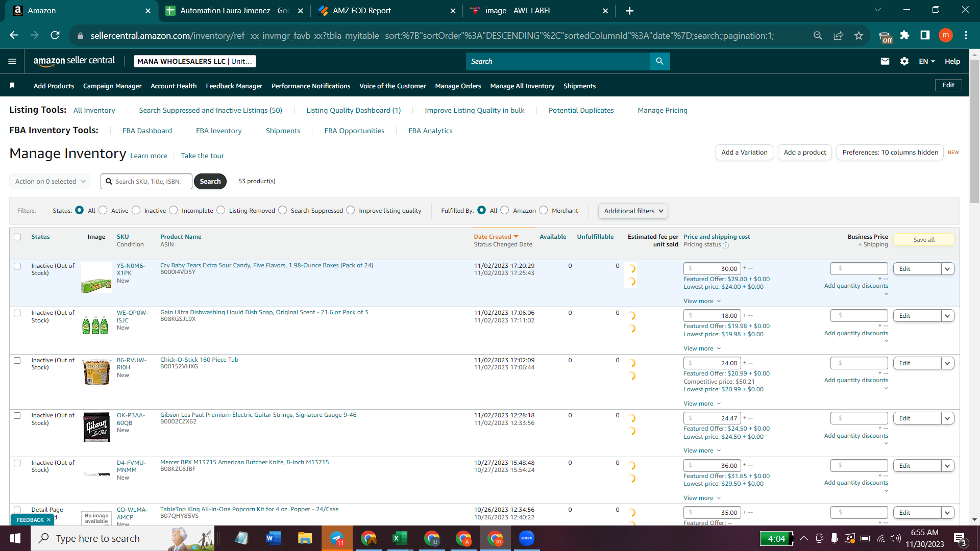Open Edit dropdown arrow for Cry Baby Tears
This screenshot has width=980, height=551.
coord(948,269)
